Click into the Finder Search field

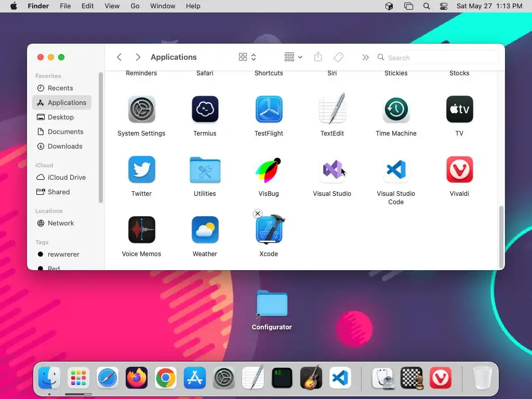[437, 57]
